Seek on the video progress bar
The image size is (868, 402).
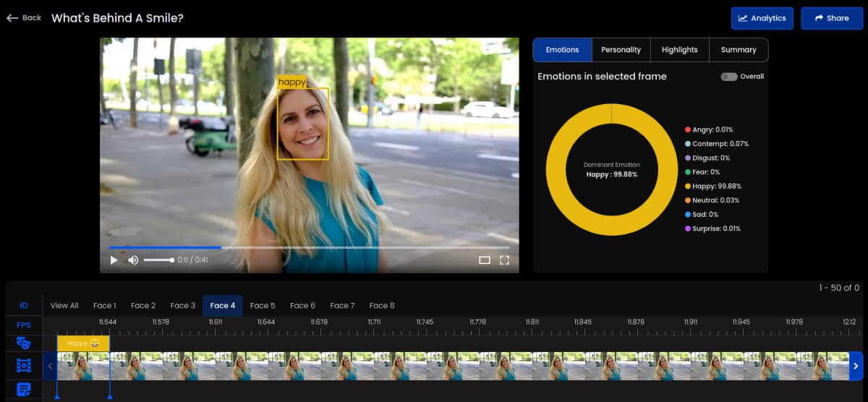tap(309, 247)
